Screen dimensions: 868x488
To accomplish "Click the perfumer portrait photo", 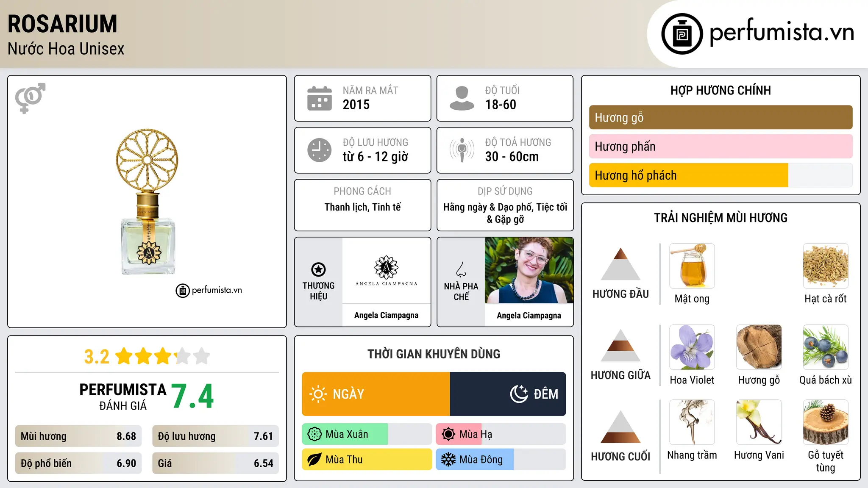I will tap(529, 270).
